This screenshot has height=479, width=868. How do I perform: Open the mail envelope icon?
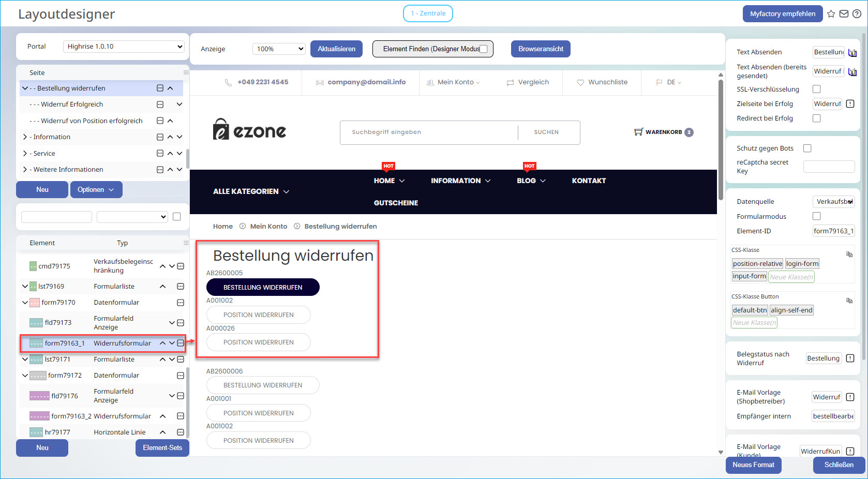[844, 14]
